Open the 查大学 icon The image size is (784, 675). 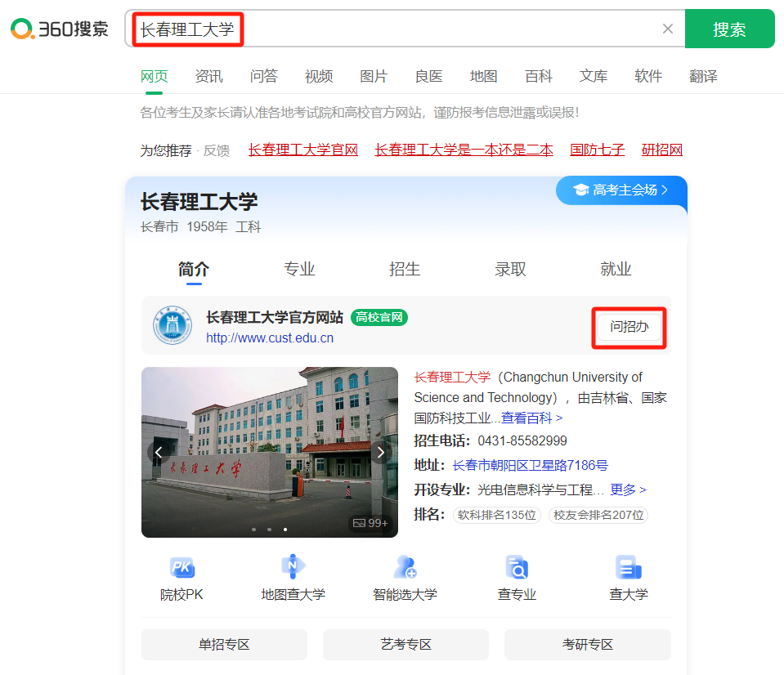click(x=628, y=567)
